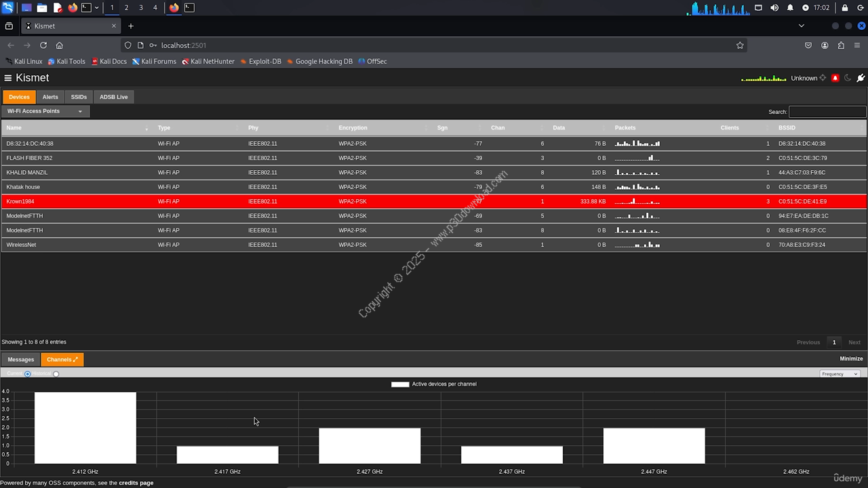
Task: Open the Firefox list all tabs chevron
Action: (x=802, y=26)
